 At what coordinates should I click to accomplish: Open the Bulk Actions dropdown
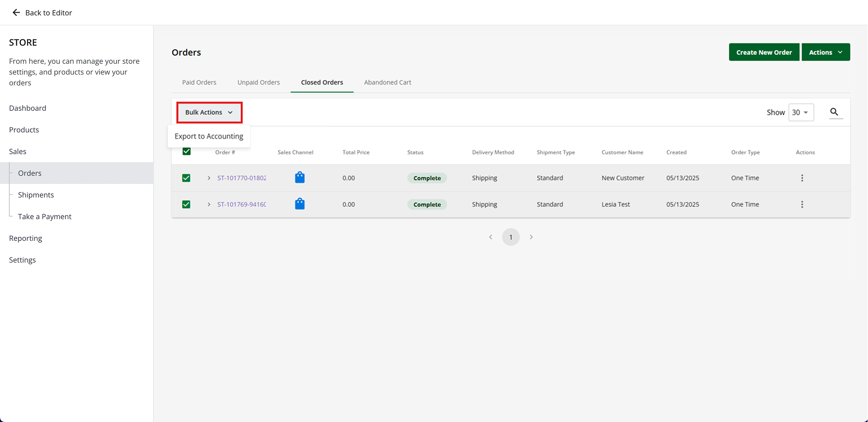pos(209,113)
